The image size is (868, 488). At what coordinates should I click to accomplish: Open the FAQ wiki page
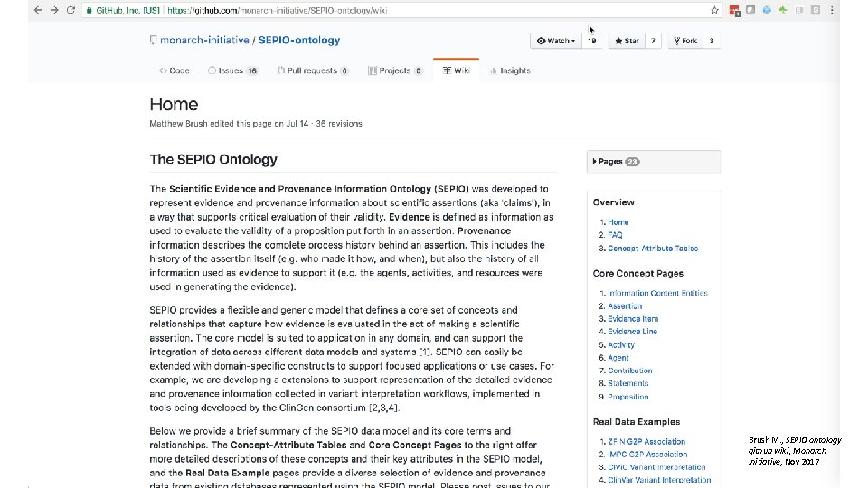click(x=615, y=235)
